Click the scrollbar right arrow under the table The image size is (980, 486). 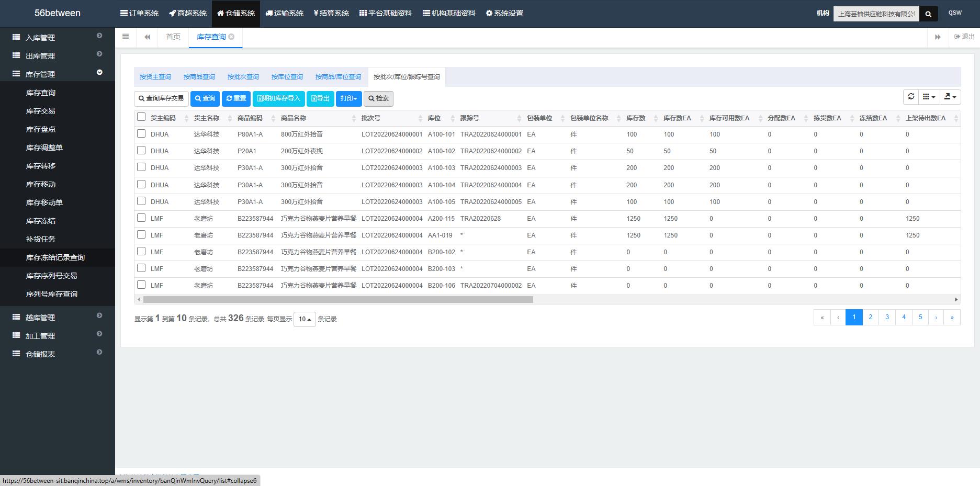[956, 300]
